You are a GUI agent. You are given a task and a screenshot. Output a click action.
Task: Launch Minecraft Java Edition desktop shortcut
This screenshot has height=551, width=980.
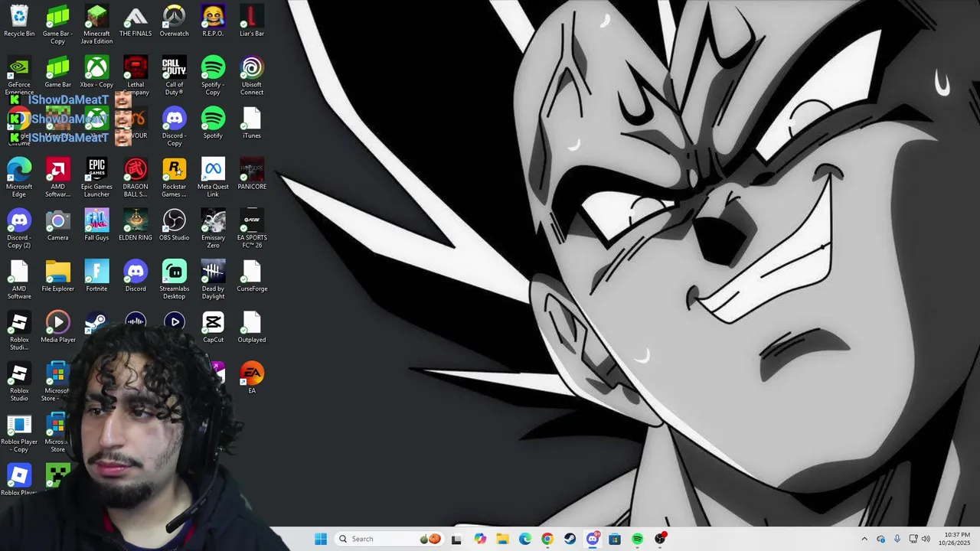coord(96,24)
